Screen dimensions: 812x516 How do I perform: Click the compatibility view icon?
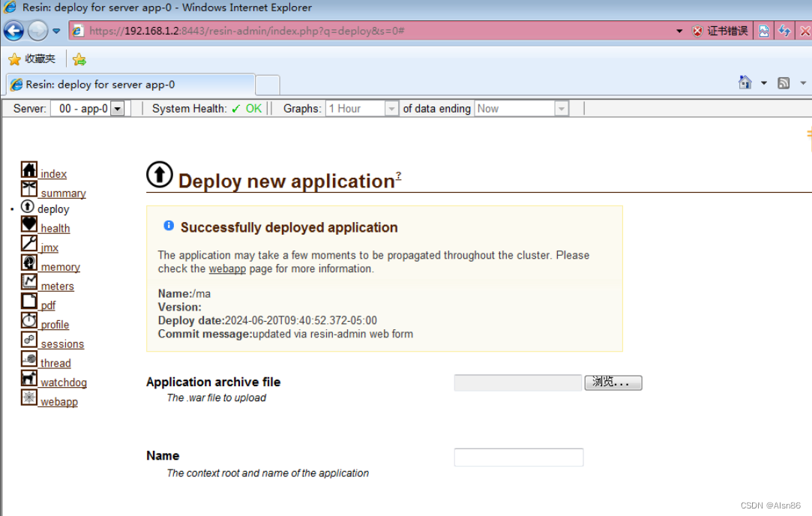[764, 31]
